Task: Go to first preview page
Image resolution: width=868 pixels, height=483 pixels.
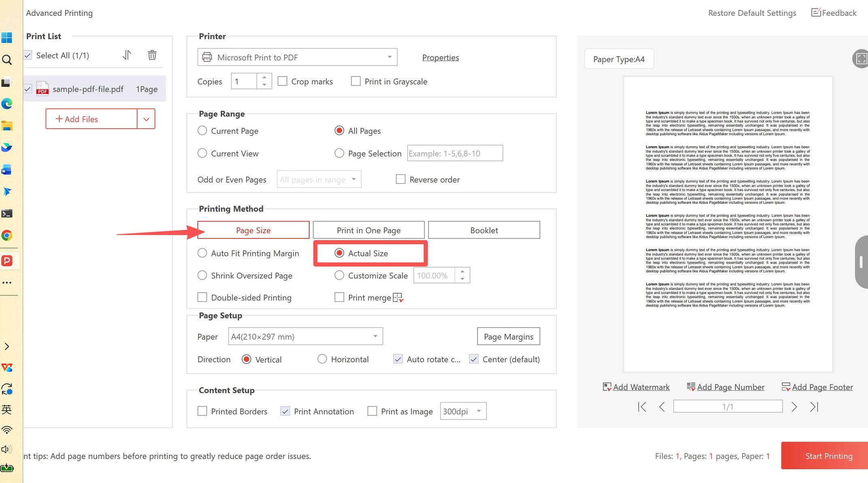Action: pos(642,406)
